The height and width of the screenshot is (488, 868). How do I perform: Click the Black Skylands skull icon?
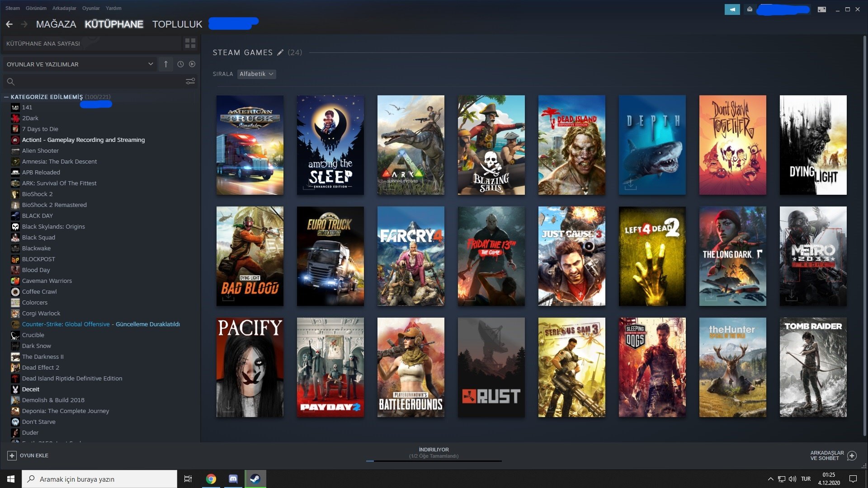(x=15, y=227)
